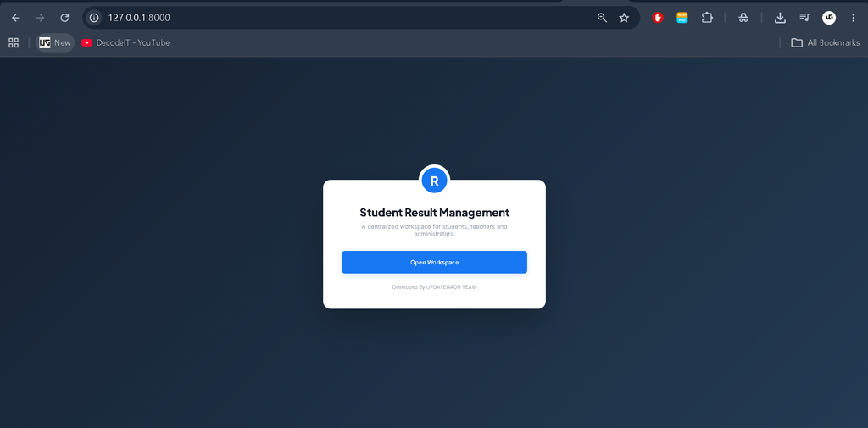This screenshot has height=428, width=868.
Task: Go back using the browser back arrow
Action: [16, 18]
